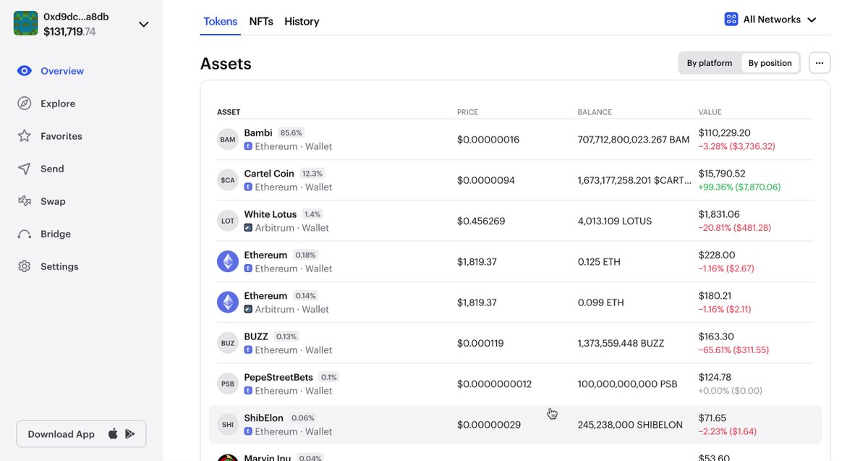Viewport: 868px width, 461px height.
Task: Click White Lotus price $0.456269
Action: pyautogui.click(x=482, y=221)
